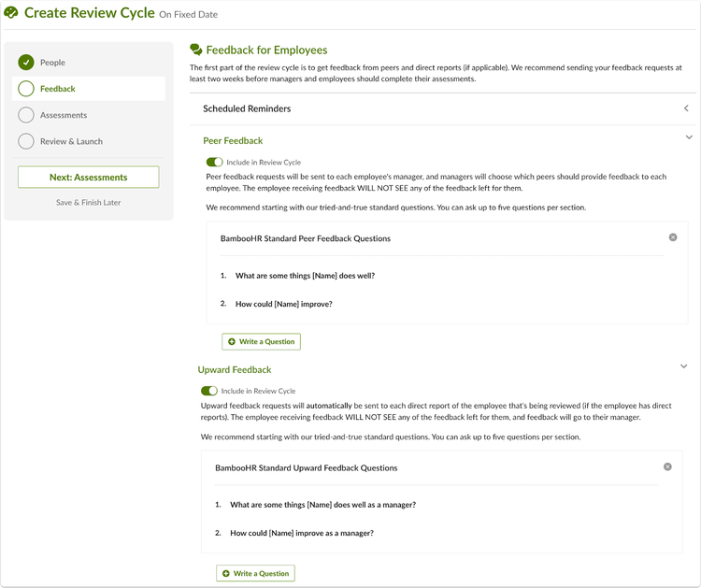Screen dimensions: 701x588
Task: Open the Review & Launch step
Action: coord(71,142)
